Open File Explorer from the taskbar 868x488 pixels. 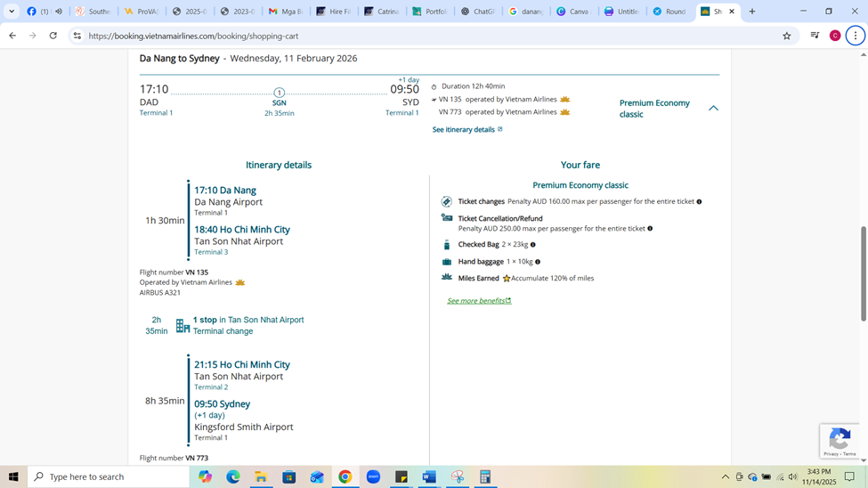(261, 476)
